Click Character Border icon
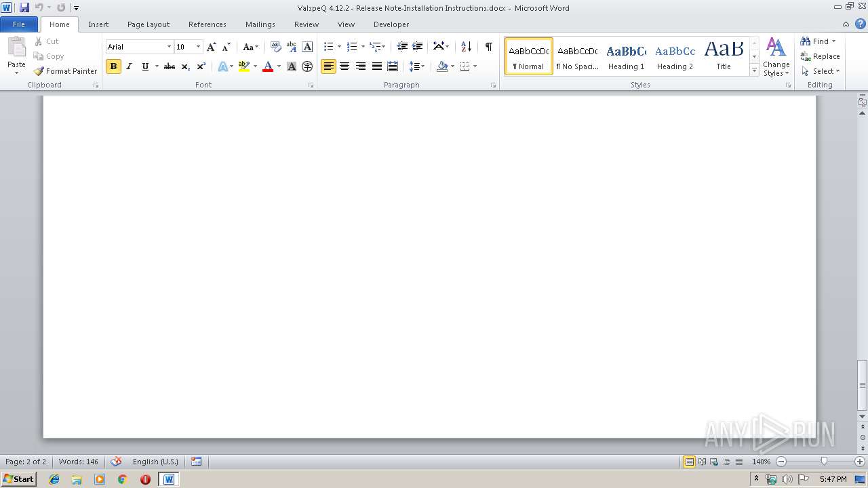 tap(307, 47)
